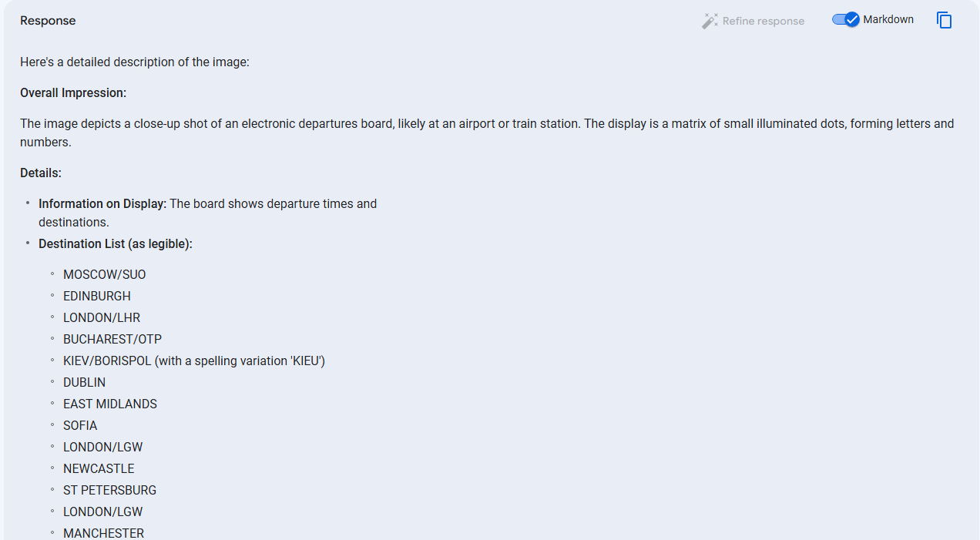Select the MANCHESTER list entry
Viewport: 980px width, 540px height.
tap(104, 533)
